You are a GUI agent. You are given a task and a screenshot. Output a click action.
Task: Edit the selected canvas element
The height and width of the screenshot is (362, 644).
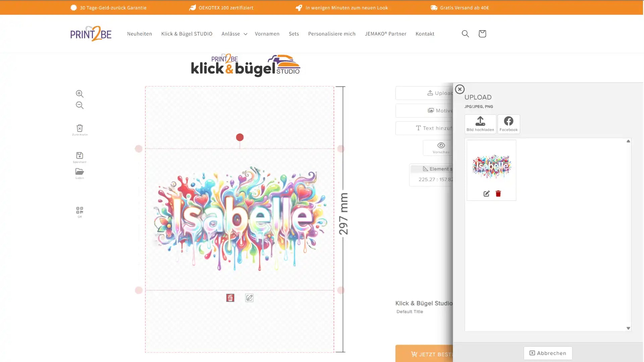[249, 298]
